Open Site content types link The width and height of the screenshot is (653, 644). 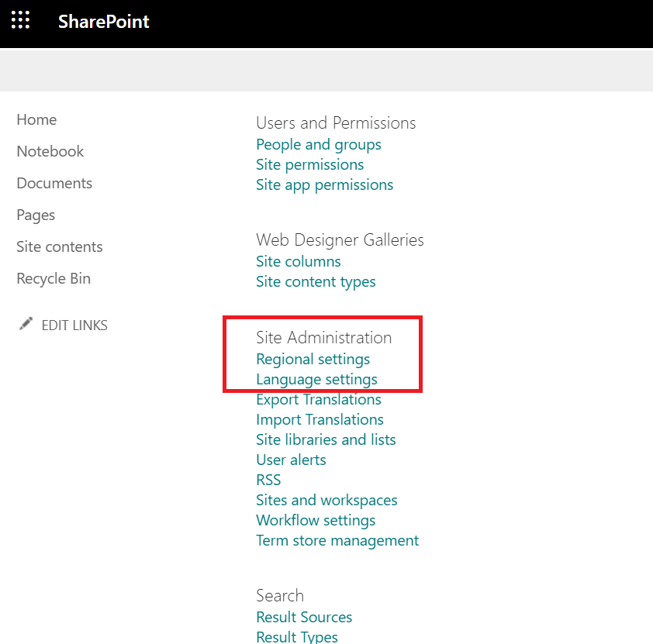[x=316, y=282]
